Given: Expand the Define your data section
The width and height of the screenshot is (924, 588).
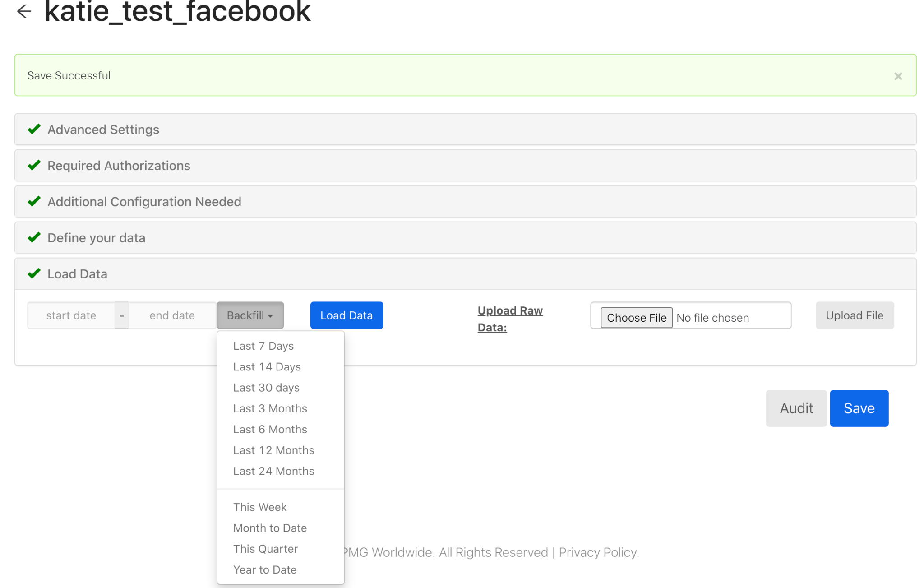Looking at the screenshot, I should pos(96,238).
